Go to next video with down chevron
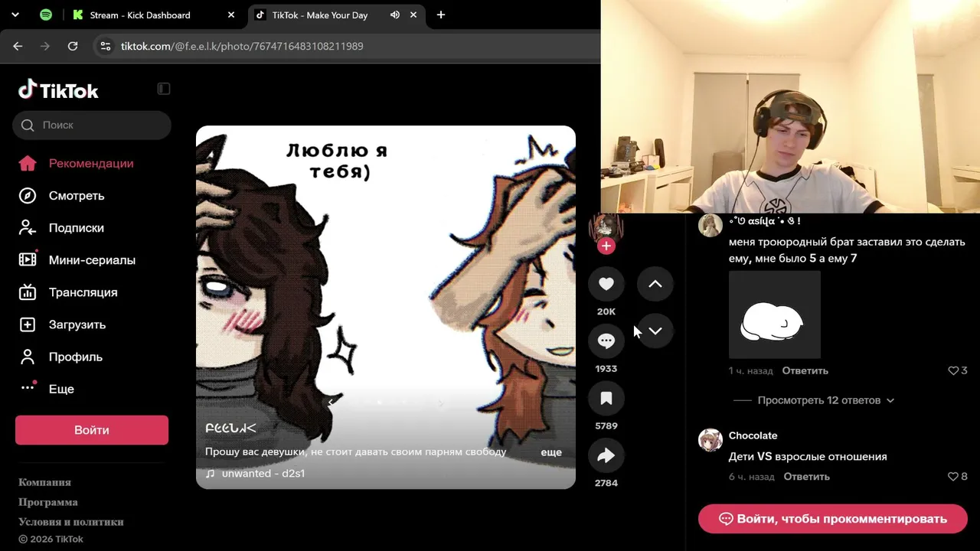Viewport: 980px width, 551px height. pos(655,331)
